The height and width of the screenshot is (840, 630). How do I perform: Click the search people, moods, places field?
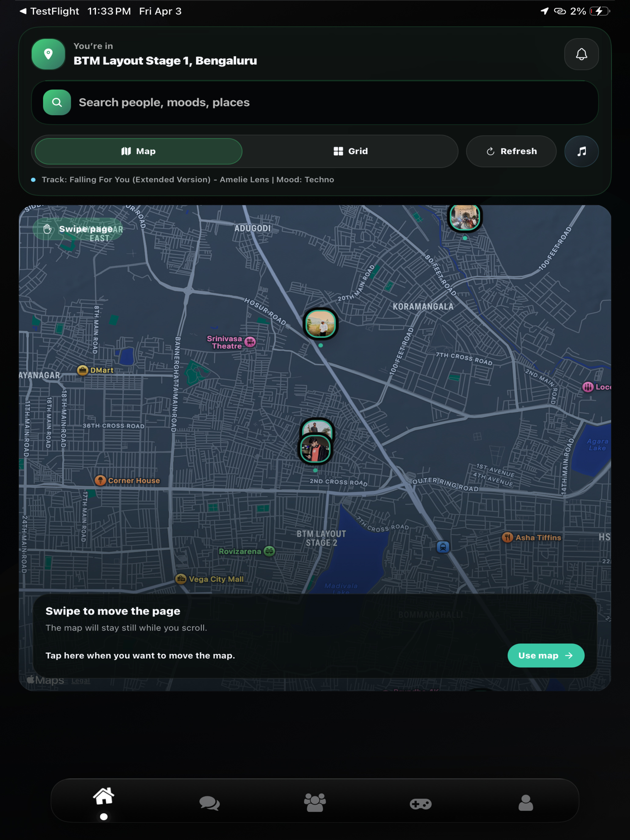pyautogui.click(x=315, y=102)
